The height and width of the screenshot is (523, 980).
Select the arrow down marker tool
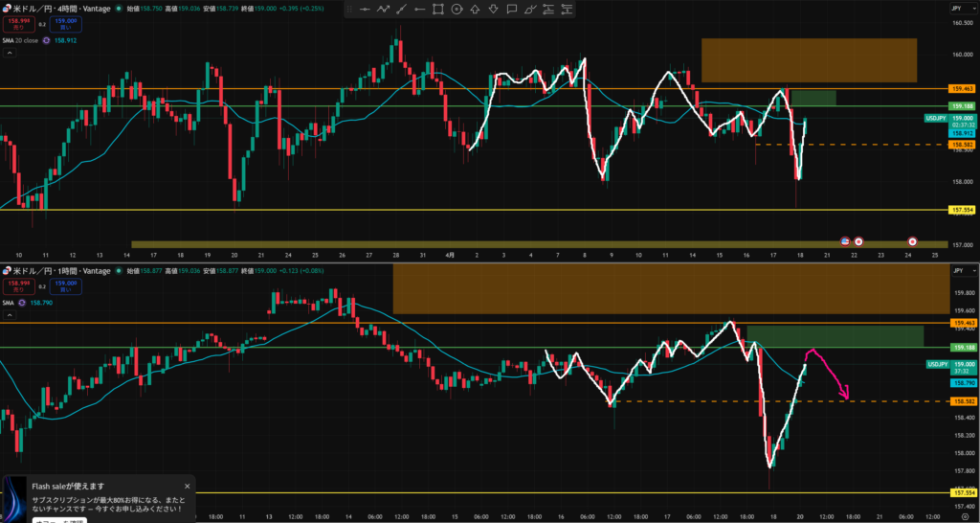pyautogui.click(x=493, y=10)
